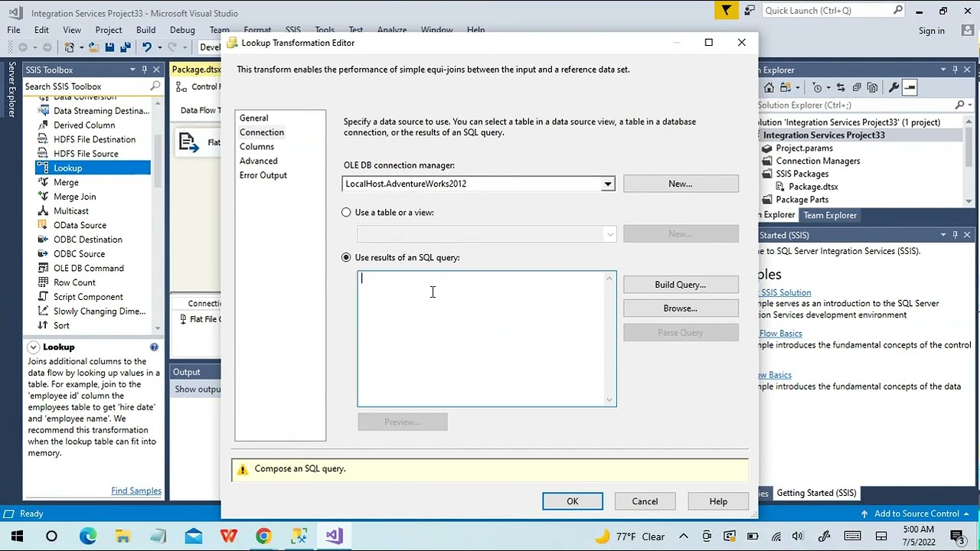Open Undo history dropdown arrow
Image resolution: width=980 pixels, height=551 pixels.
point(158,47)
